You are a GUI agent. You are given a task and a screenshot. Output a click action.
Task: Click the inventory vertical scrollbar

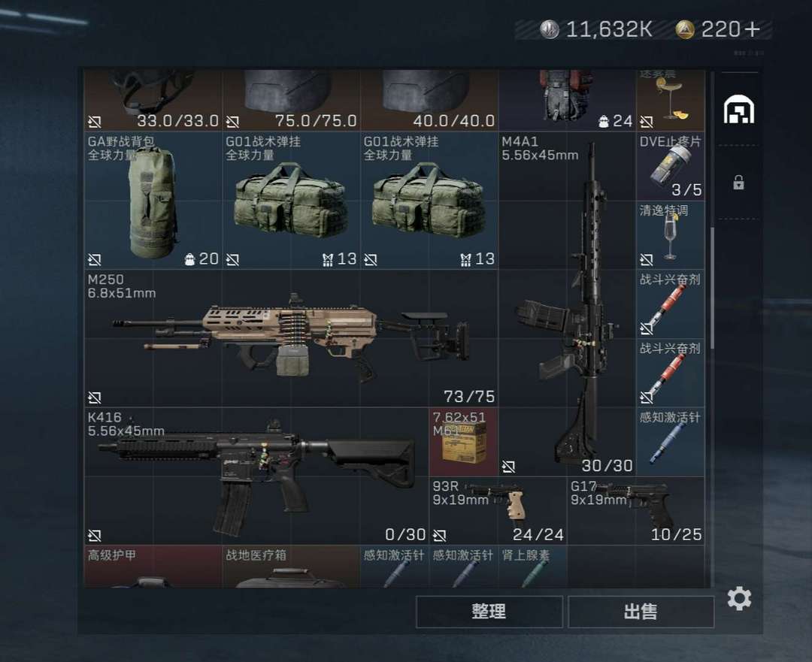[x=713, y=288]
